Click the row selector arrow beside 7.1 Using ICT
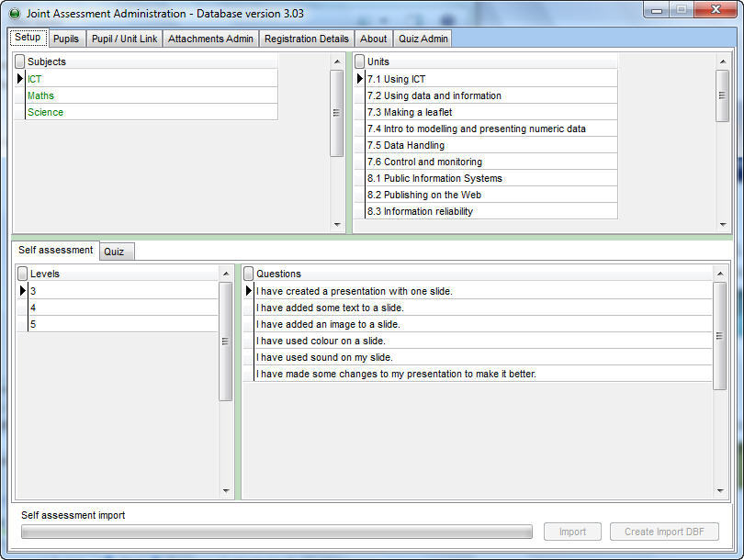The width and height of the screenshot is (744, 560). [x=359, y=79]
